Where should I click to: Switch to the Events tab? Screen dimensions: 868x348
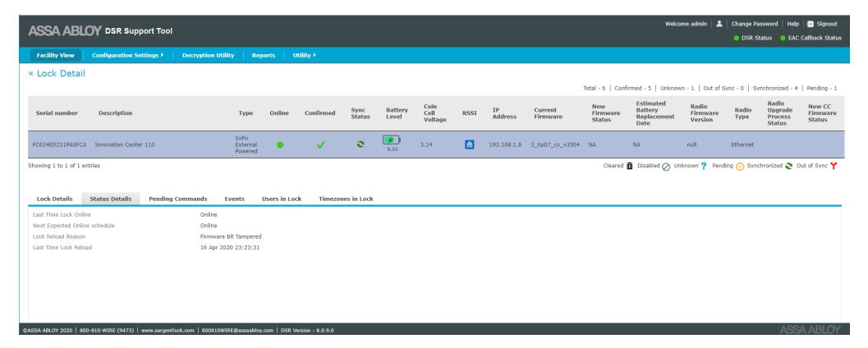pos(235,199)
